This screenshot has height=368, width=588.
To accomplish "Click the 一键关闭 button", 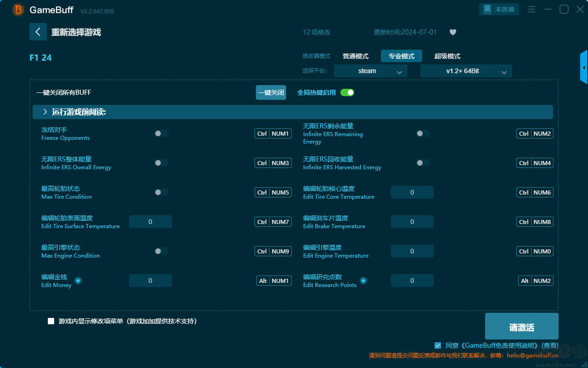I will click(271, 92).
